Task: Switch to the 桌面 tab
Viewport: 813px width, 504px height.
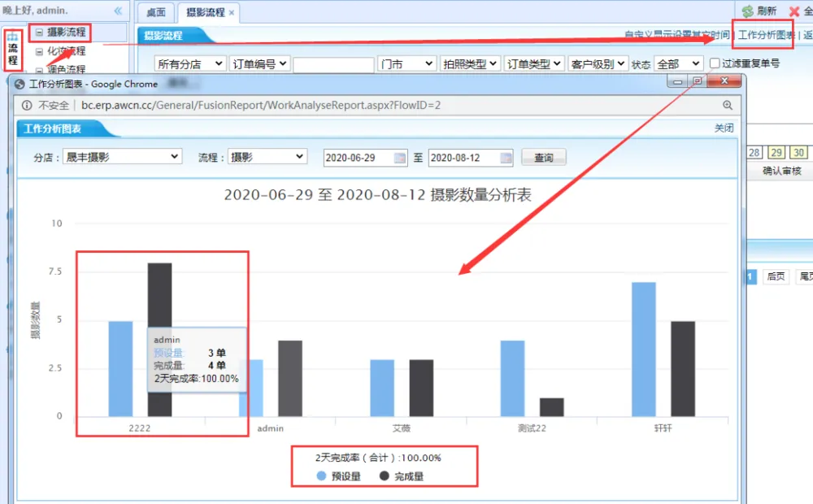Action: click(x=155, y=12)
